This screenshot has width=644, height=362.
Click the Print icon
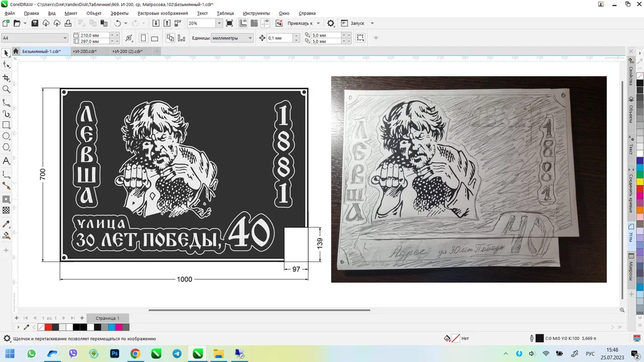tap(68, 24)
